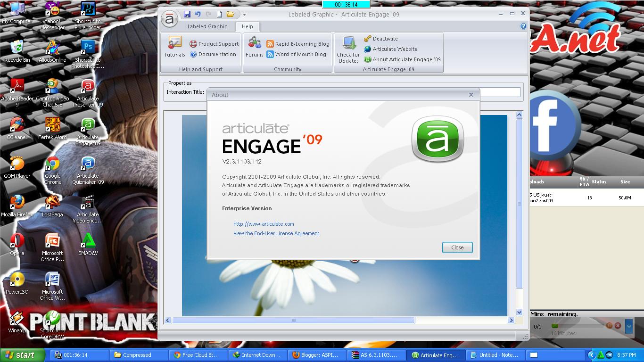Open Adobe Reader 9 desktop icon
The width and height of the screenshot is (644, 362).
point(17,92)
